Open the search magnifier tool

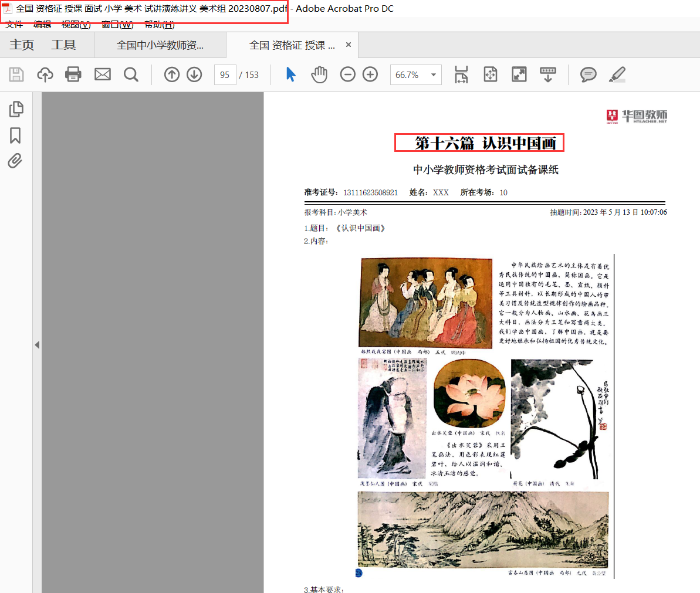[131, 74]
